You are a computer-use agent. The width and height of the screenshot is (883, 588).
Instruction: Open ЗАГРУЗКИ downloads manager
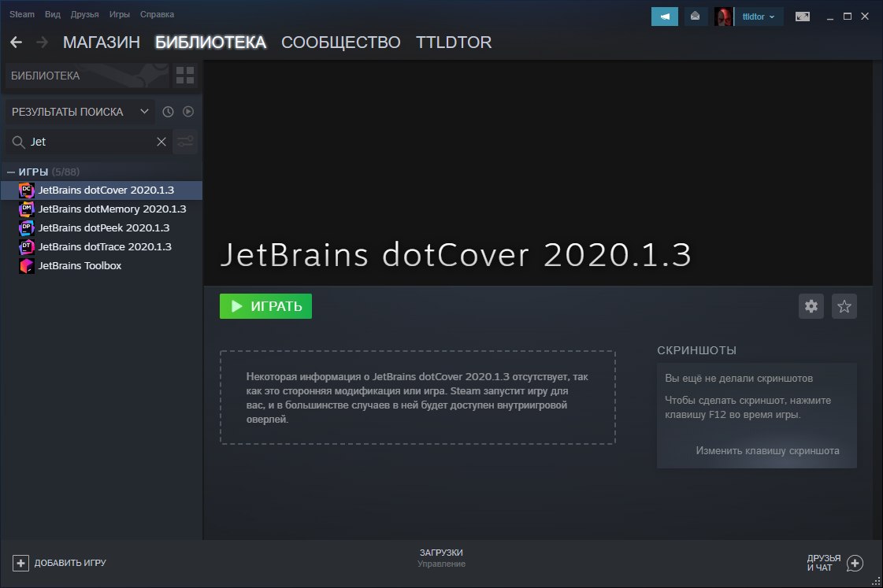pyautogui.click(x=441, y=553)
